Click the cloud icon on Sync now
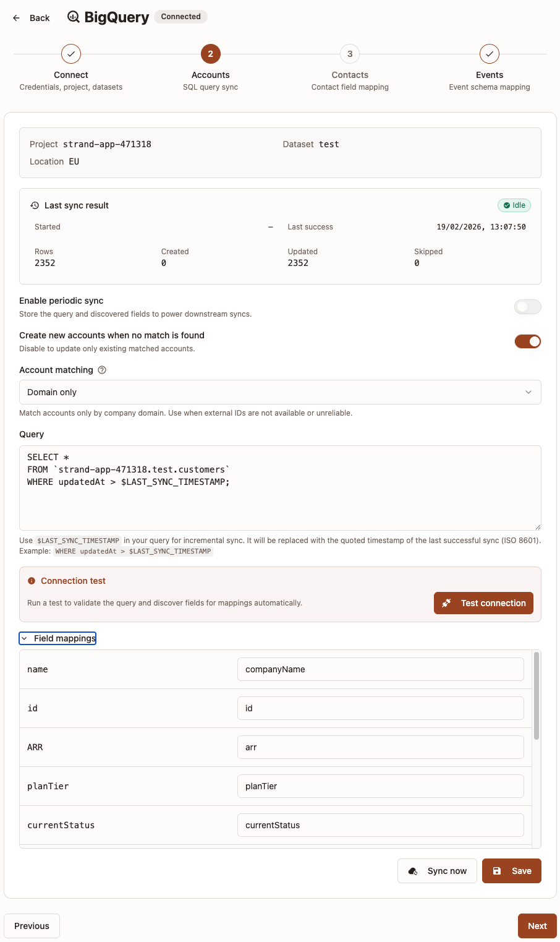This screenshot has height=942, width=560. pos(412,870)
